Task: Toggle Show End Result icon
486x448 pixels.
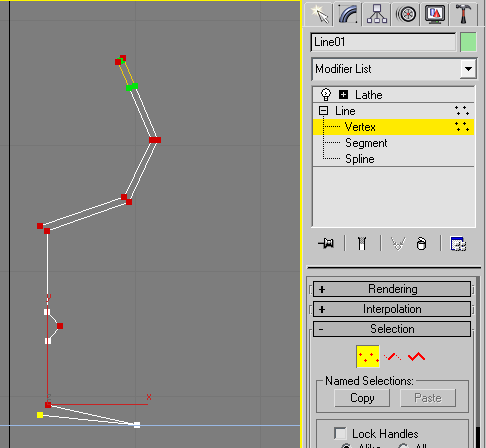Action: 362,243
